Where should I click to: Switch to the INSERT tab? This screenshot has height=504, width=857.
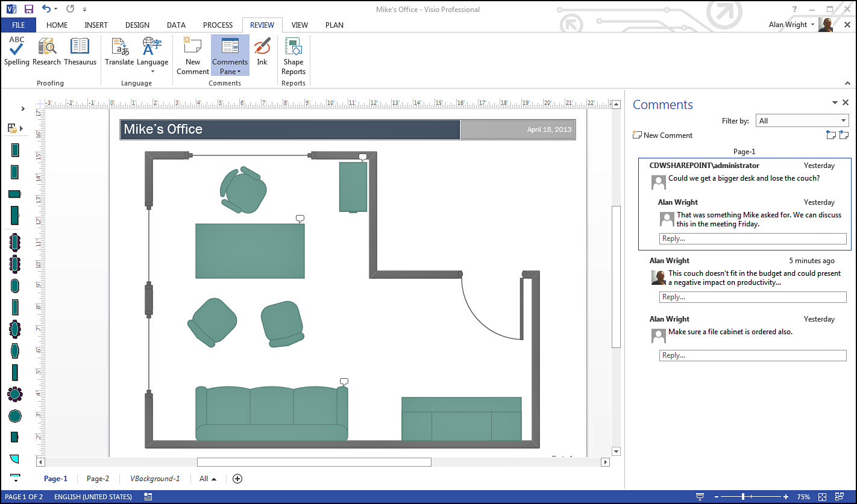point(96,25)
